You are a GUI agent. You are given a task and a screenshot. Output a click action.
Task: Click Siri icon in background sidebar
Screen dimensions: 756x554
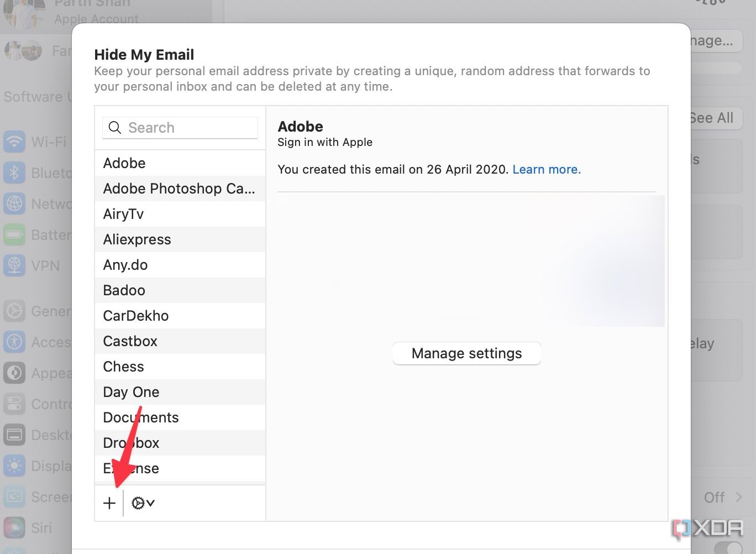point(14,528)
